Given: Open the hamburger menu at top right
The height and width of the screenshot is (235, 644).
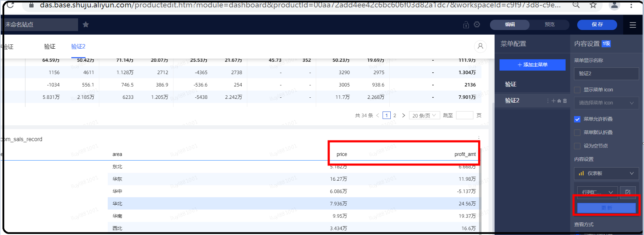Looking at the screenshot, I should pyautogui.click(x=632, y=25).
